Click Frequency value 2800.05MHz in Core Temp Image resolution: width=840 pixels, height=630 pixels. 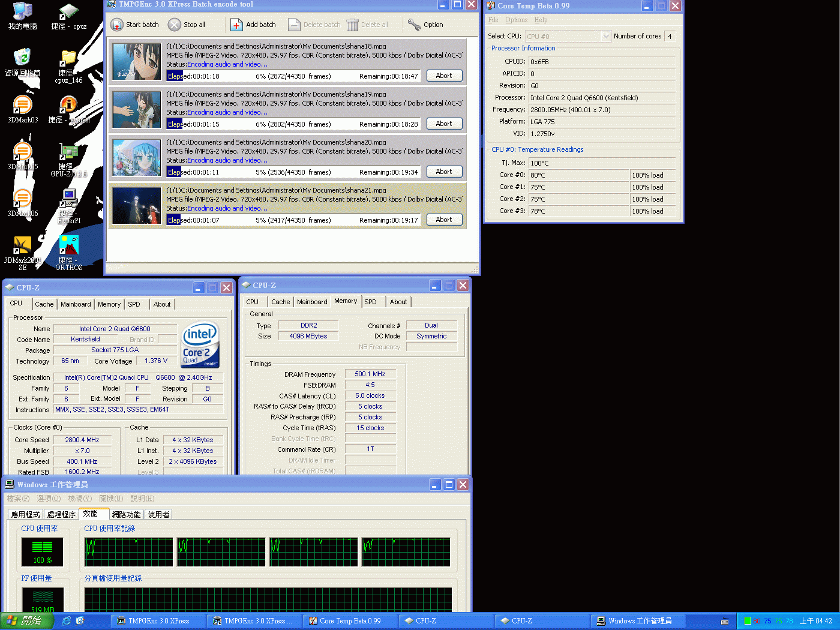tap(602, 110)
